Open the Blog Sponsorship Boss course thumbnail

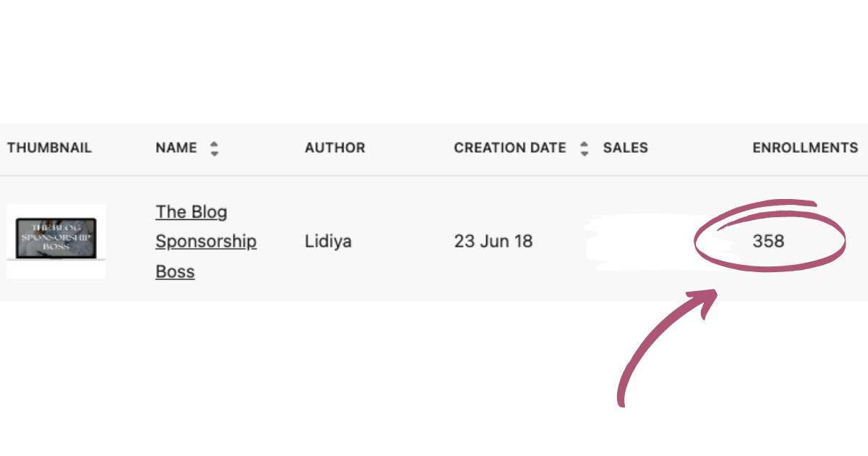coord(56,241)
